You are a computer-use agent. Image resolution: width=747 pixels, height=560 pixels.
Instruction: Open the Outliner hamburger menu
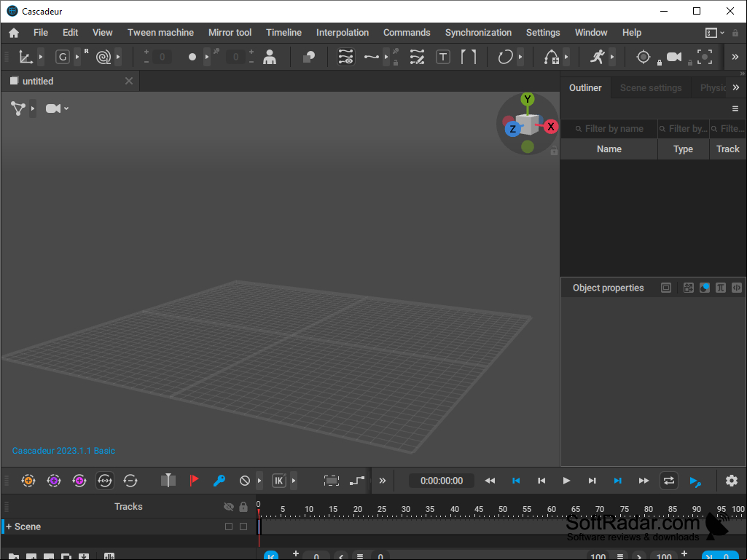pyautogui.click(x=735, y=109)
